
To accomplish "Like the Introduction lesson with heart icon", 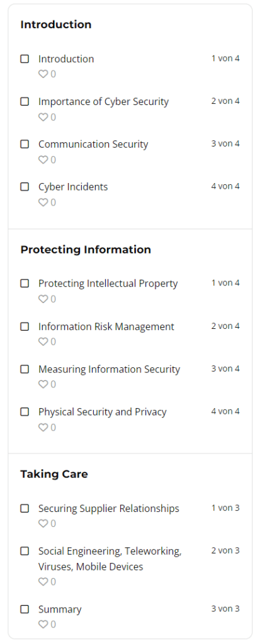I will (x=43, y=74).
